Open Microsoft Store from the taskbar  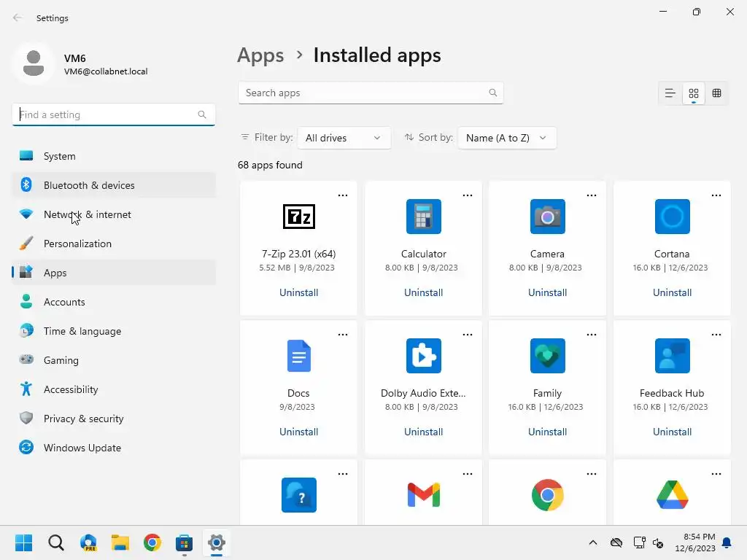(184, 542)
